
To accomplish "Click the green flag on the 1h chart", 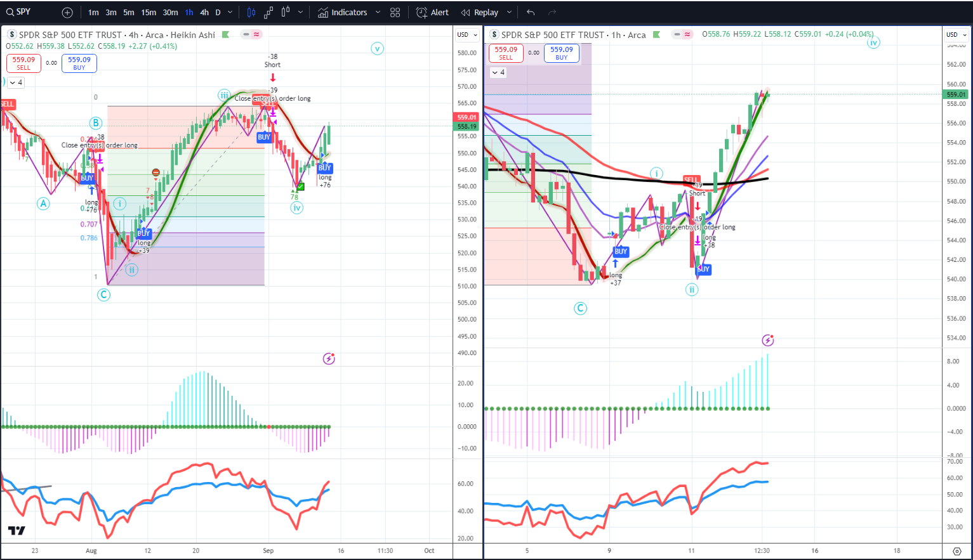I will pos(656,35).
